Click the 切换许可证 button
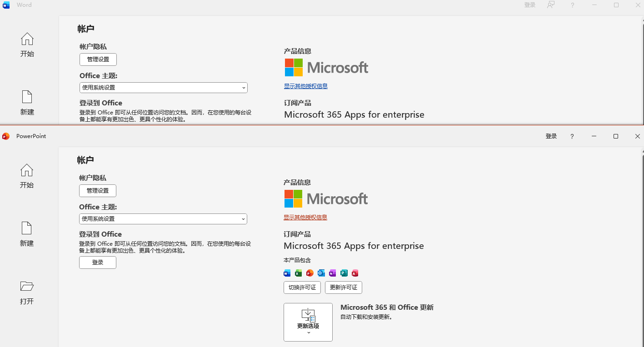The height and width of the screenshot is (347, 644). pyautogui.click(x=302, y=288)
